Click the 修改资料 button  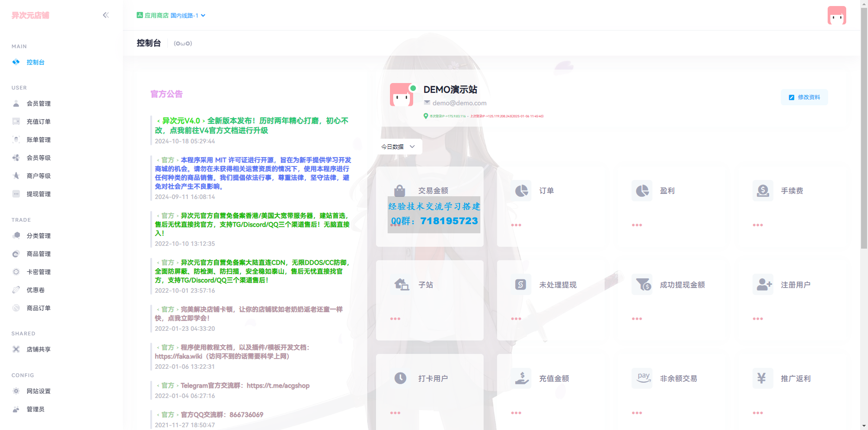click(x=804, y=97)
